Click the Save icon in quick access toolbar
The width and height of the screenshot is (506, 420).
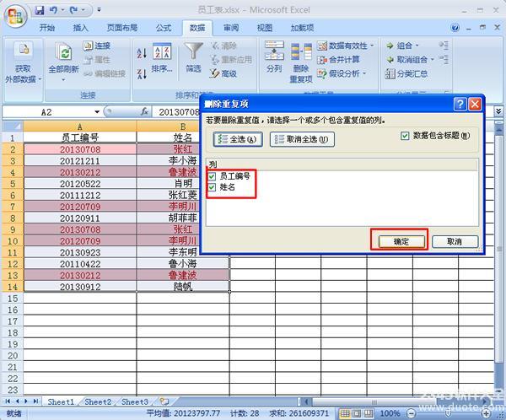pyautogui.click(x=40, y=11)
